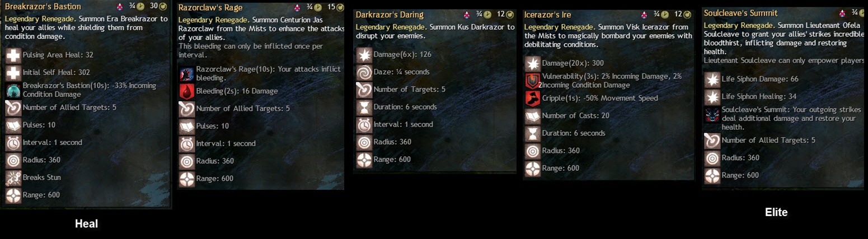Image resolution: width=868 pixels, height=239 pixels.
Task: Click the Razorclaw's Rage title
Action: tap(209, 8)
